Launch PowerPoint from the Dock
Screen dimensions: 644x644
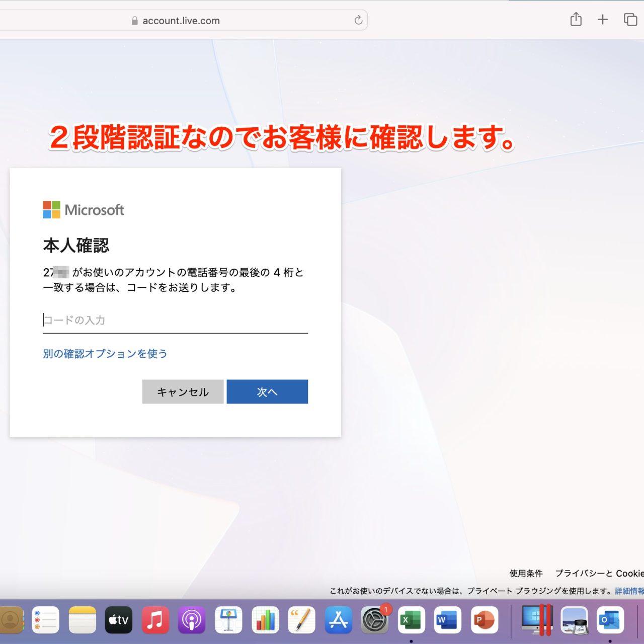click(484, 620)
